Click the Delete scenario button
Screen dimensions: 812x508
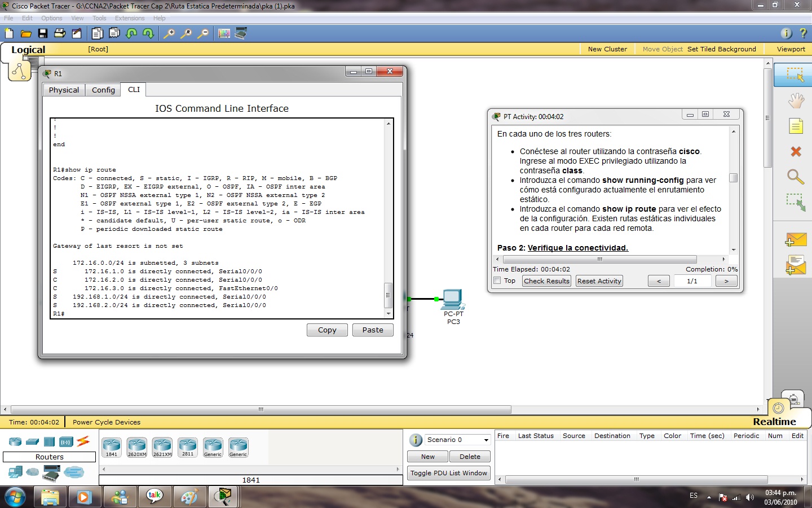click(470, 457)
